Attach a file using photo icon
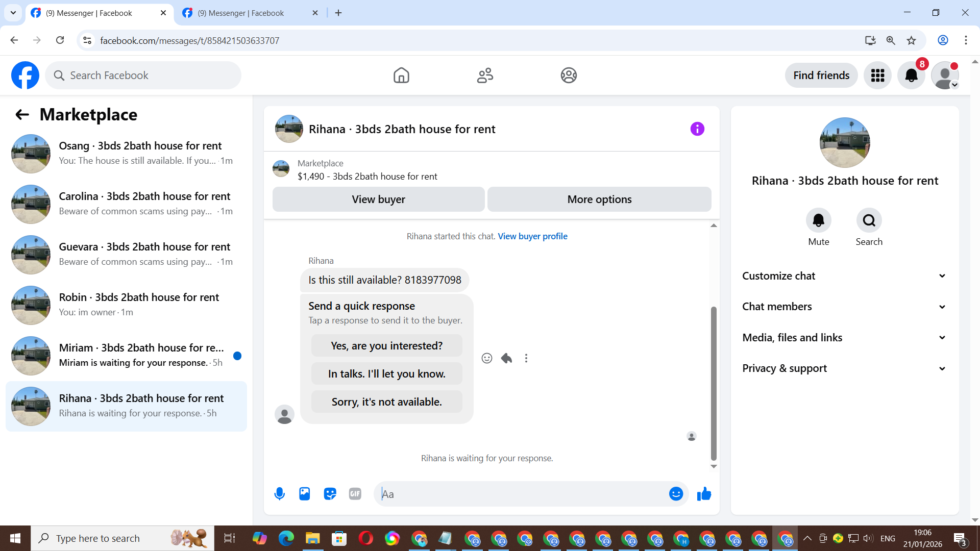 [305, 494]
